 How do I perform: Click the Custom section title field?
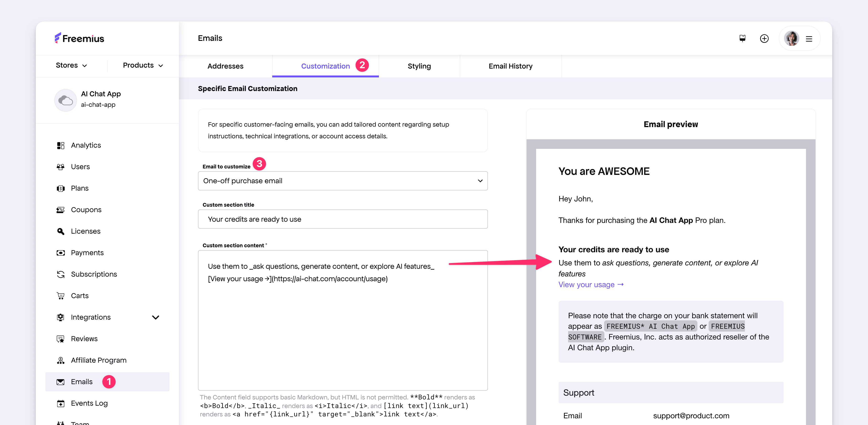(342, 219)
